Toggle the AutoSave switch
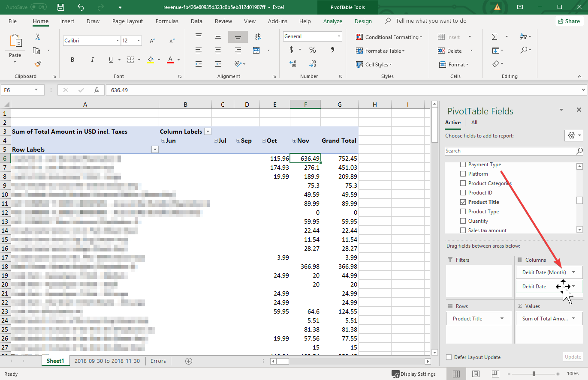 tap(39, 7)
